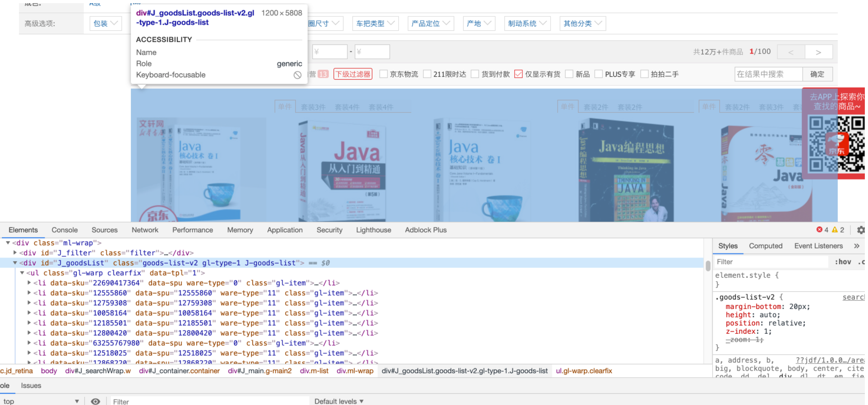Viewport: 868px width, 405px height.
Task: Collapse the J_goodsList div node
Action: 15,262
